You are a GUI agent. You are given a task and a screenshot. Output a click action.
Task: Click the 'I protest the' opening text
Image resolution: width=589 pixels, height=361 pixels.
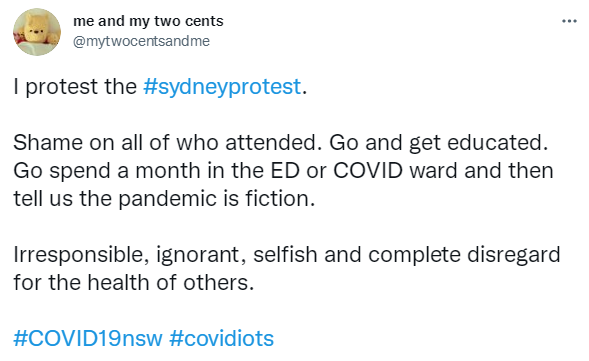[x=75, y=87]
